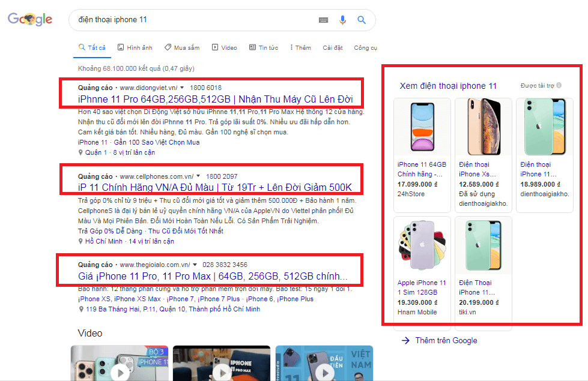Viewport: 588px width, 381px height.
Task: Open Công cụ tools menu
Action: (x=366, y=47)
